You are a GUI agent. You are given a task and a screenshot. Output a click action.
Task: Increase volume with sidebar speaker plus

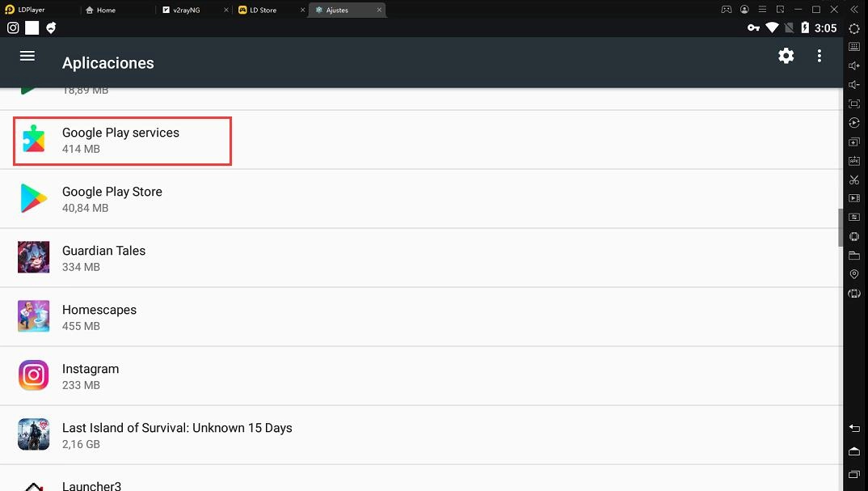tap(854, 66)
